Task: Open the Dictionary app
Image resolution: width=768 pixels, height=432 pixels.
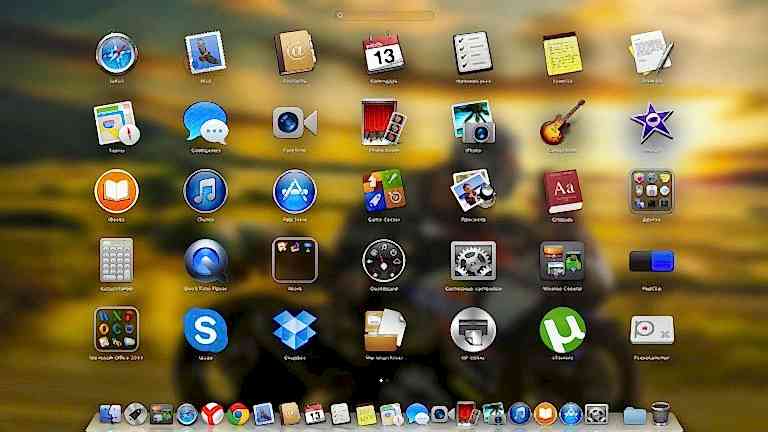Action: [562, 190]
